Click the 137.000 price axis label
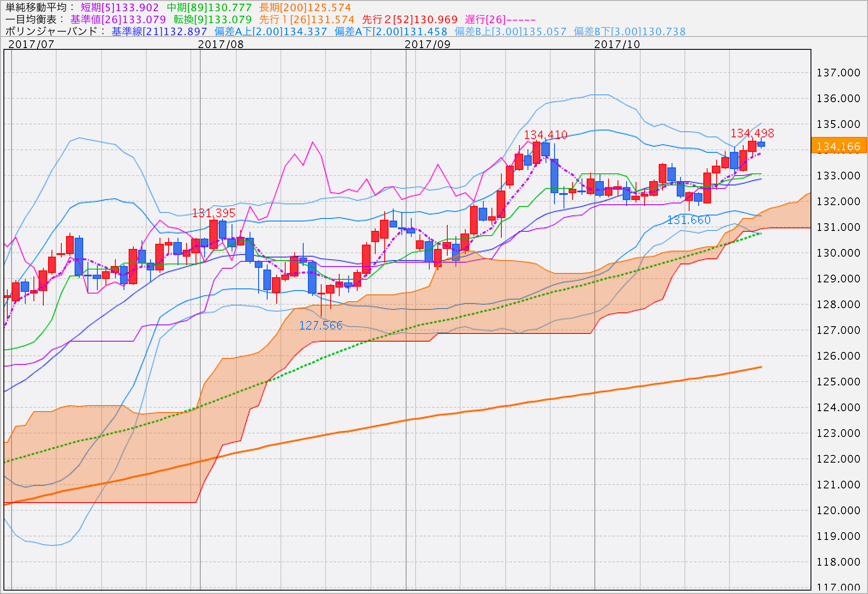The height and width of the screenshot is (594, 868). 838,73
